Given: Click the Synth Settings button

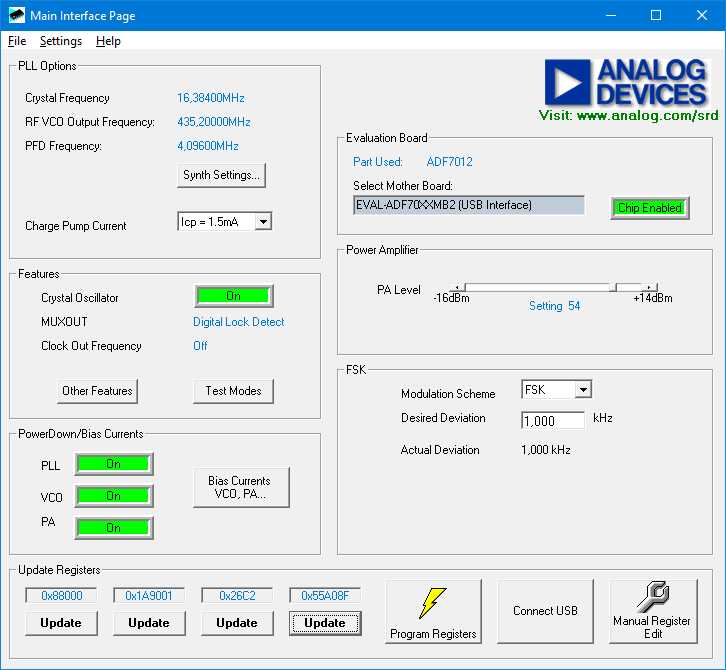Looking at the screenshot, I should click(221, 175).
